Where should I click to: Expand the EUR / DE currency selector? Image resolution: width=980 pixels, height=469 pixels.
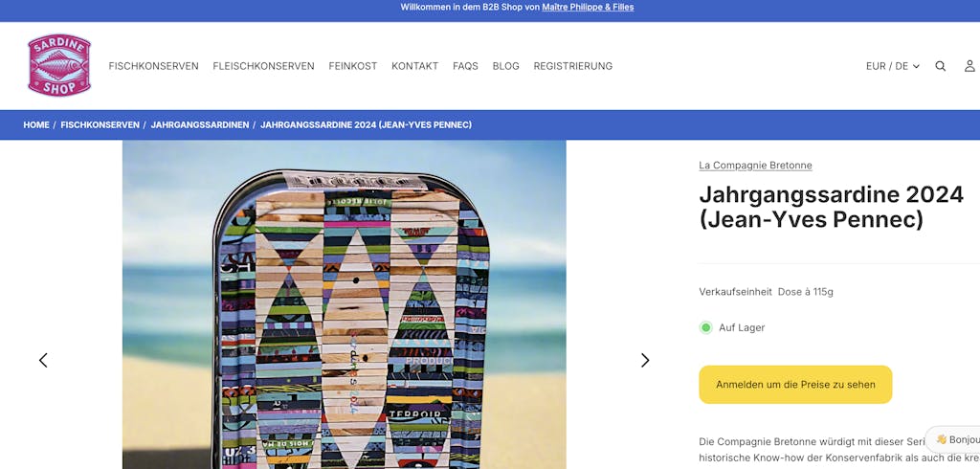pyautogui.click(x=893, y=66)
